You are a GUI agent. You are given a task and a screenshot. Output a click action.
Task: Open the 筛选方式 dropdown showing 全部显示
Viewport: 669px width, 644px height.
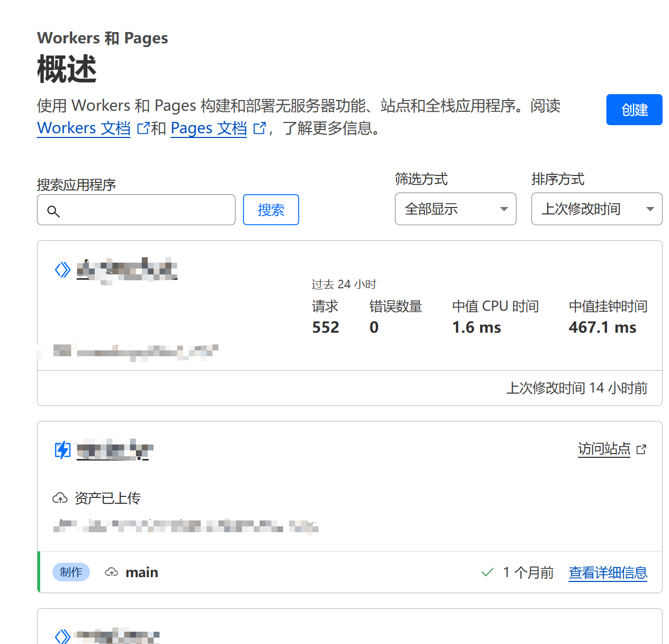(x=455, y=209)
